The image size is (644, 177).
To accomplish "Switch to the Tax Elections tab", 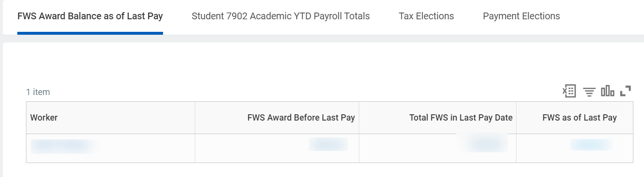I will [426, 16].
